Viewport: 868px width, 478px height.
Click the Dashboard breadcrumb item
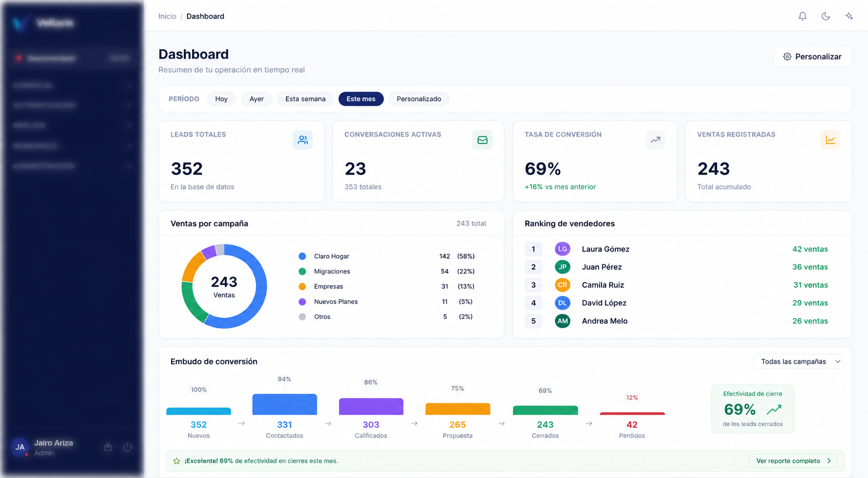coord(205,16)
